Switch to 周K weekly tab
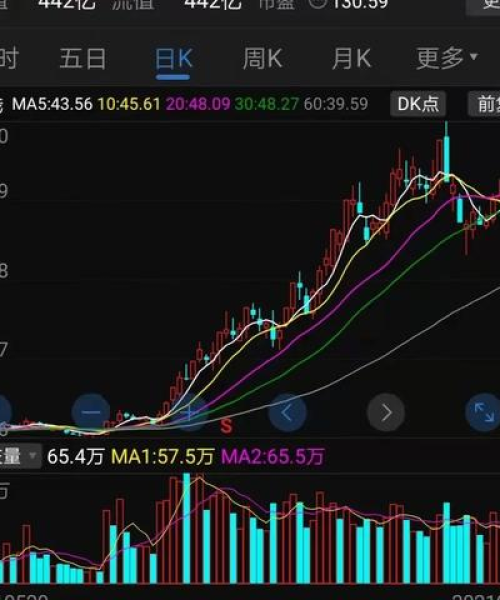 coord(262,59)
